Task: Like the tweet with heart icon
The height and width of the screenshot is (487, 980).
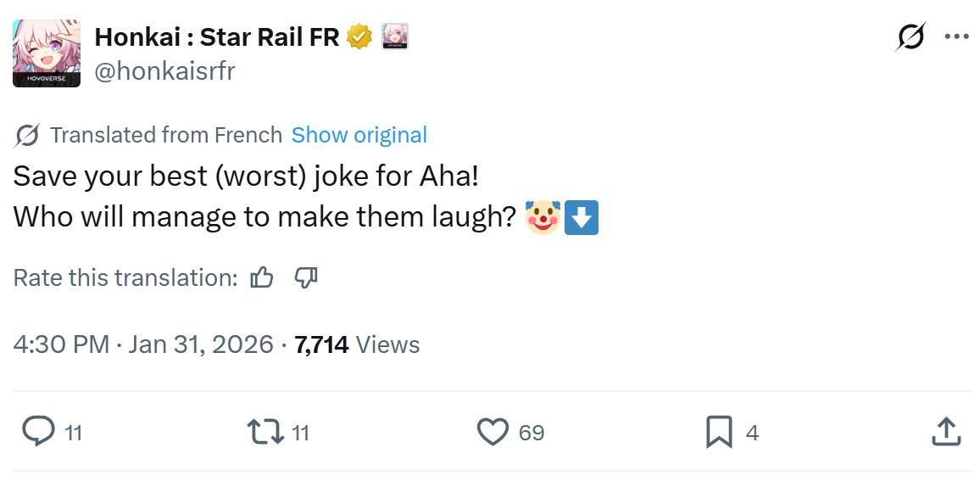Action: pyautogui.click(x=493, y=432)
